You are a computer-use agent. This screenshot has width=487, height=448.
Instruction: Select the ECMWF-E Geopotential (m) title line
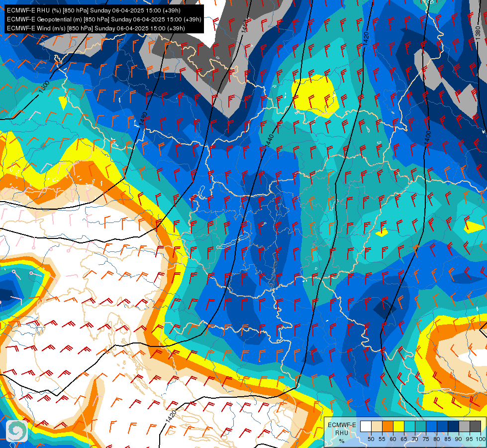click(104, 19)
